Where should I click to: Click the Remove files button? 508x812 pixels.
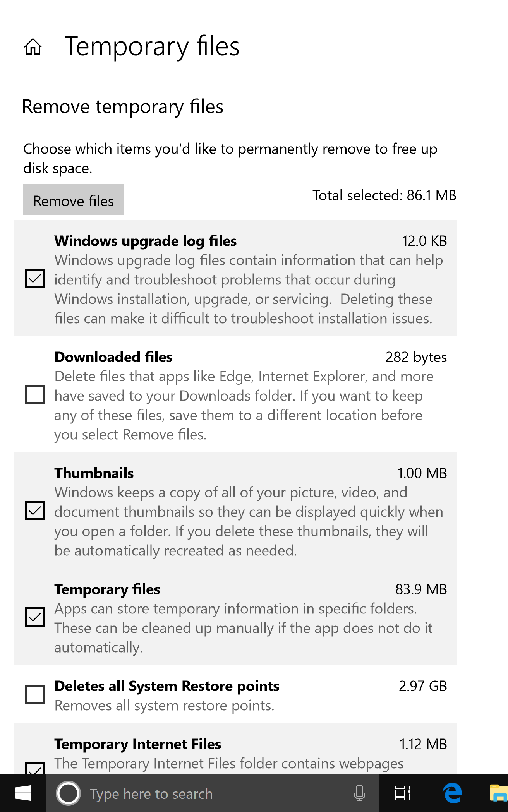(74, 200)
